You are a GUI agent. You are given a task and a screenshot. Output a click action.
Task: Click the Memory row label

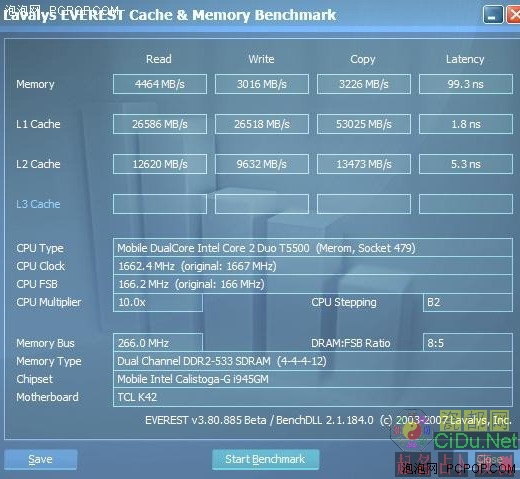click(x=35, y=84)
